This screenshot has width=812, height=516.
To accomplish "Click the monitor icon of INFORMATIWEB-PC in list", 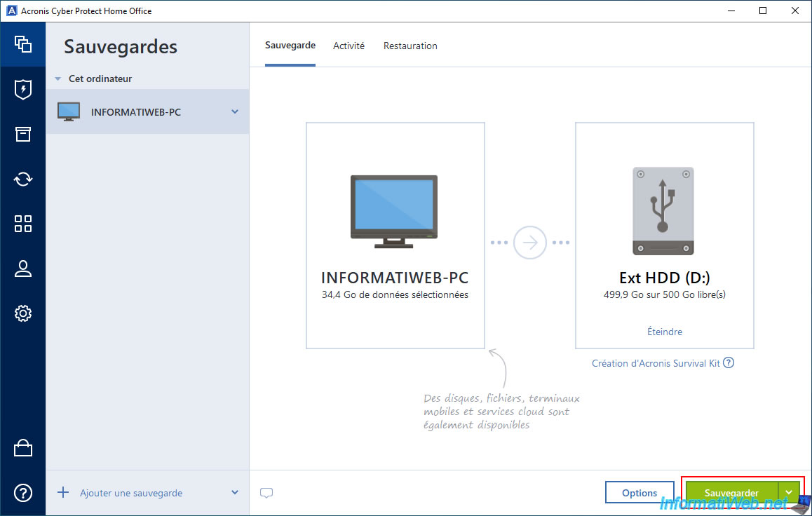I will pyautogui.click(x=69, y=111).
